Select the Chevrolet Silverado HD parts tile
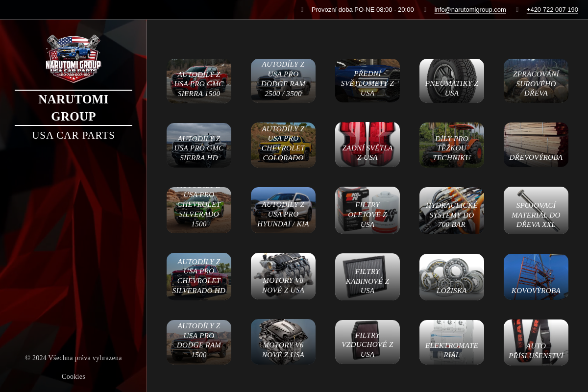 click(x=199, y=276)
